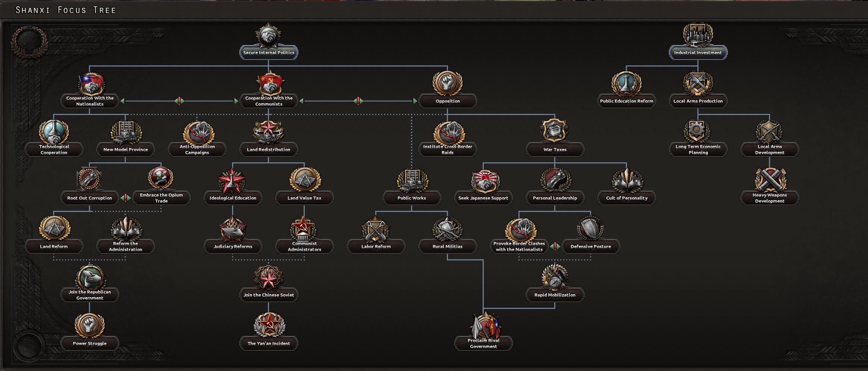Click exclusivity marker between Corruption and Opium Trade
Viewport: 868px width, 371px height.
pos(126,198)
